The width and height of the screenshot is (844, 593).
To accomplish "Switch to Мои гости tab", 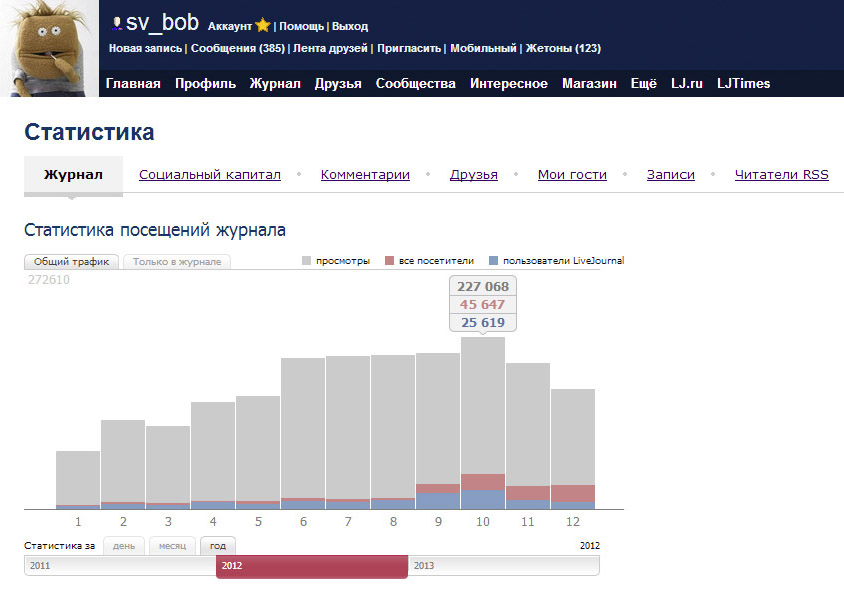I will coord(572,175).
